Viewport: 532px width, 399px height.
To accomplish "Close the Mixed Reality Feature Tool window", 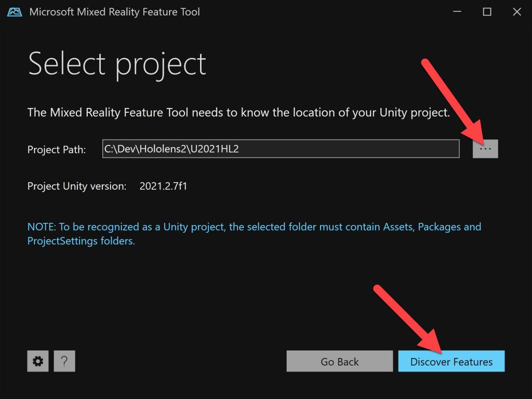I will tap(517, 12).
